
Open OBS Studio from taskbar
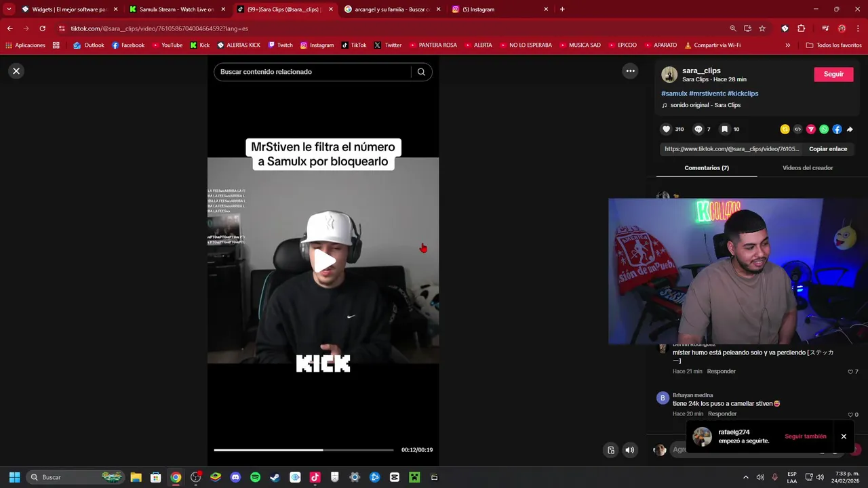(x=196, y=477)
